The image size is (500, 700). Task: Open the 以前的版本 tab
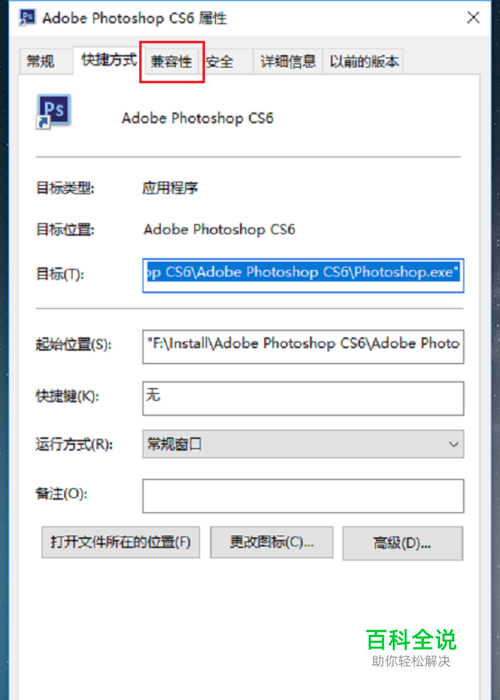[363, 62]
